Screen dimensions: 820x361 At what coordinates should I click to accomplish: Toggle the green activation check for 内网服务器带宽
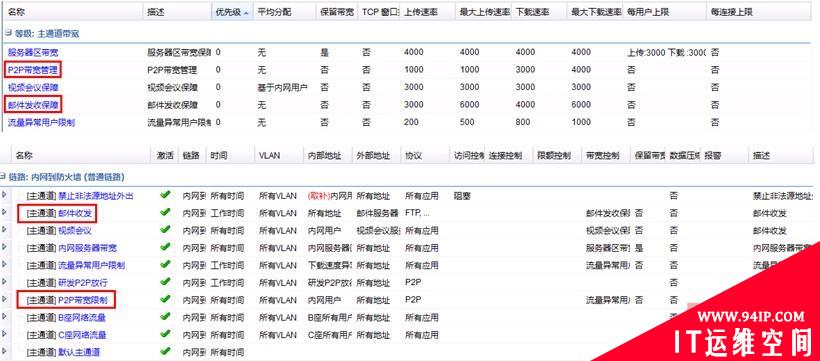[x=165, y=246]
